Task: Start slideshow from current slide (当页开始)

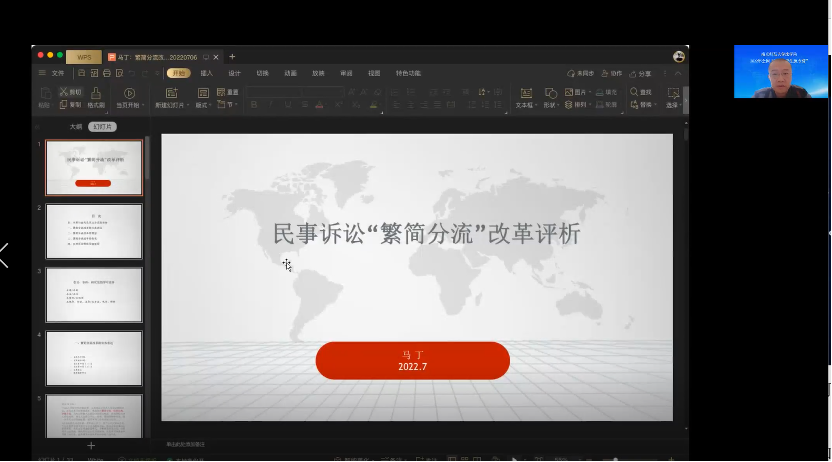Action: 129,97
